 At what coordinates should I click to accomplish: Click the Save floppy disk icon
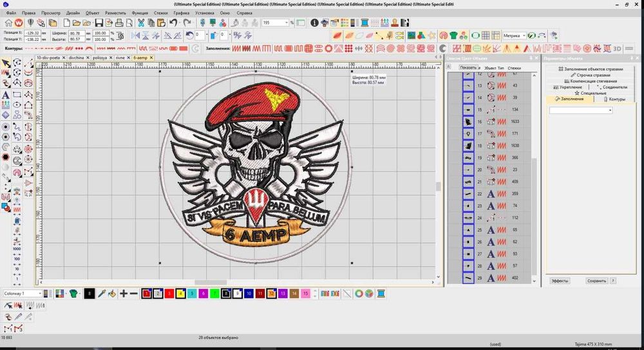(99, 23)
